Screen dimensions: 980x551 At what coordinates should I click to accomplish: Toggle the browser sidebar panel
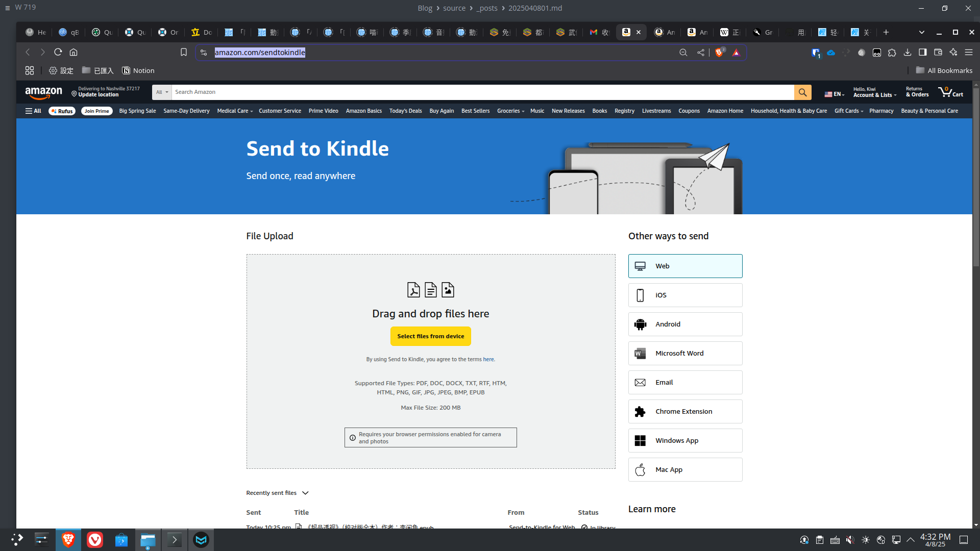(x=923, y=53)
